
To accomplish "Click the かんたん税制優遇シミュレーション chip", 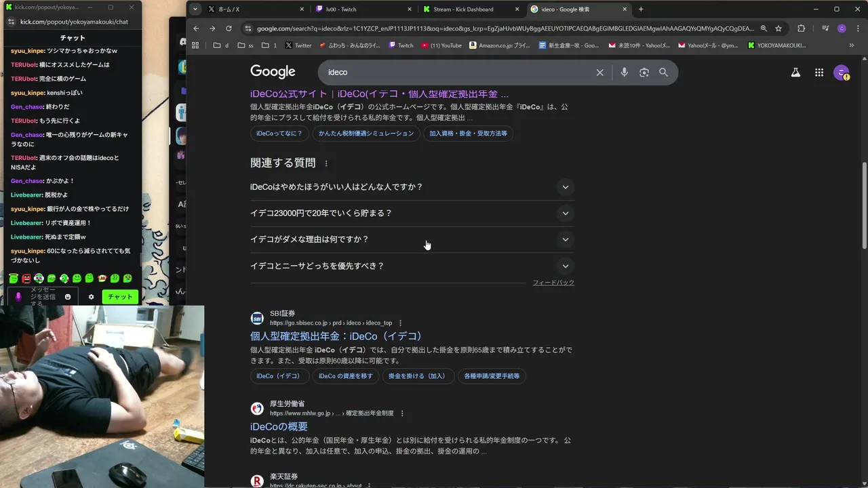I will 366,134.
